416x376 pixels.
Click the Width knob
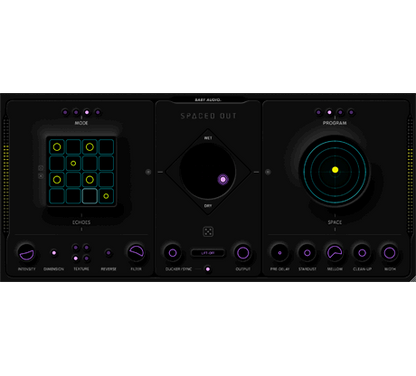pos(390,253)
